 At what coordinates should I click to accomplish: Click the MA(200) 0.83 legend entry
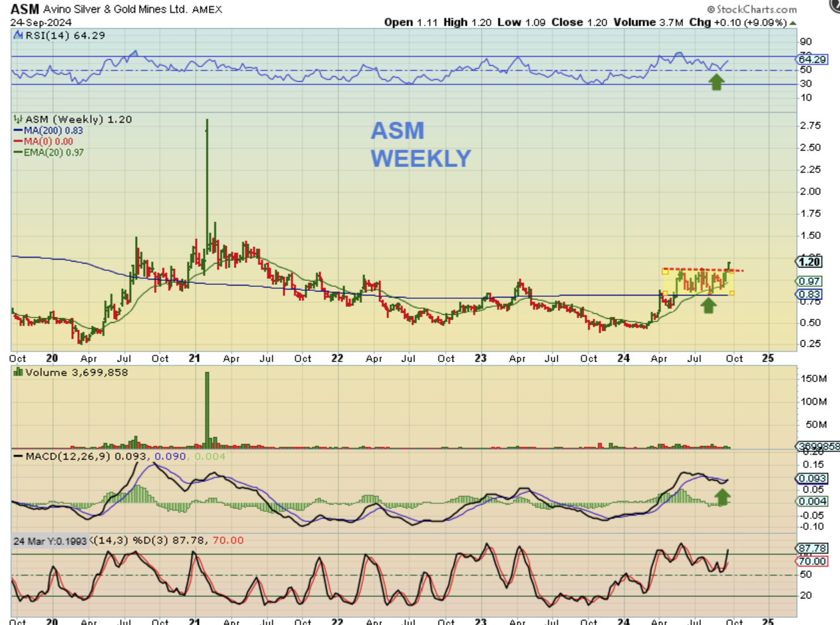(x=44, y=130)
